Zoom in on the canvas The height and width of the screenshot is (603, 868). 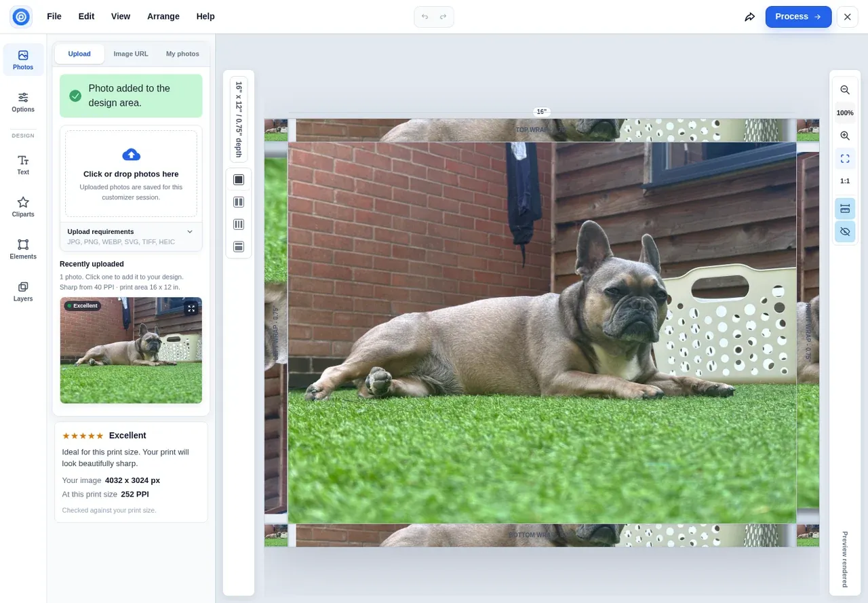(845, 136)
